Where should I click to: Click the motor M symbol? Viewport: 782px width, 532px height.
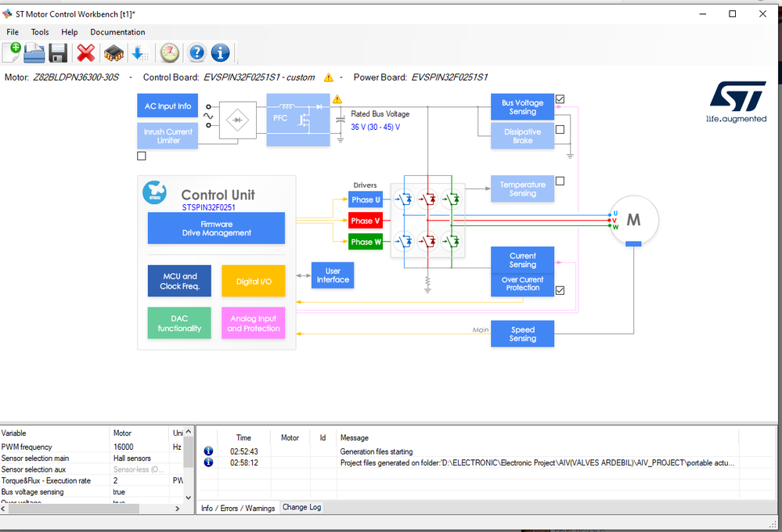[634, 220]
